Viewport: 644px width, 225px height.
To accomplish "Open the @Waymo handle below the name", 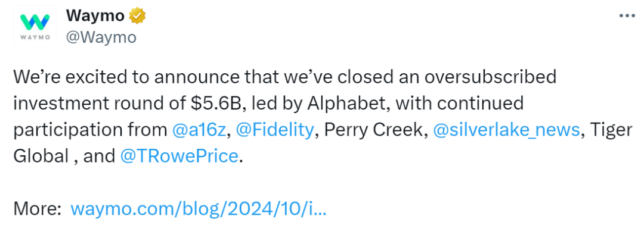I will [101, 37].
